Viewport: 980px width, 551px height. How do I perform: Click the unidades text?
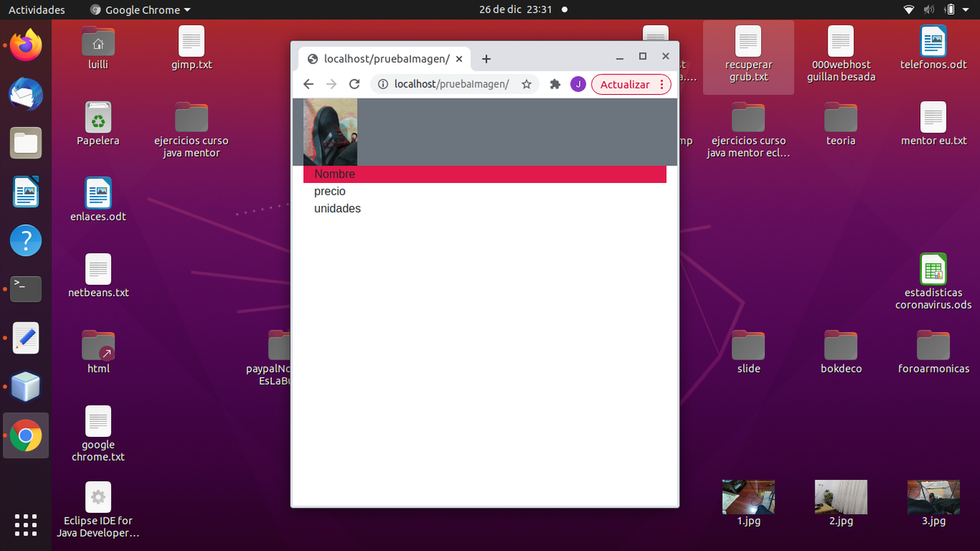point(338,208)
